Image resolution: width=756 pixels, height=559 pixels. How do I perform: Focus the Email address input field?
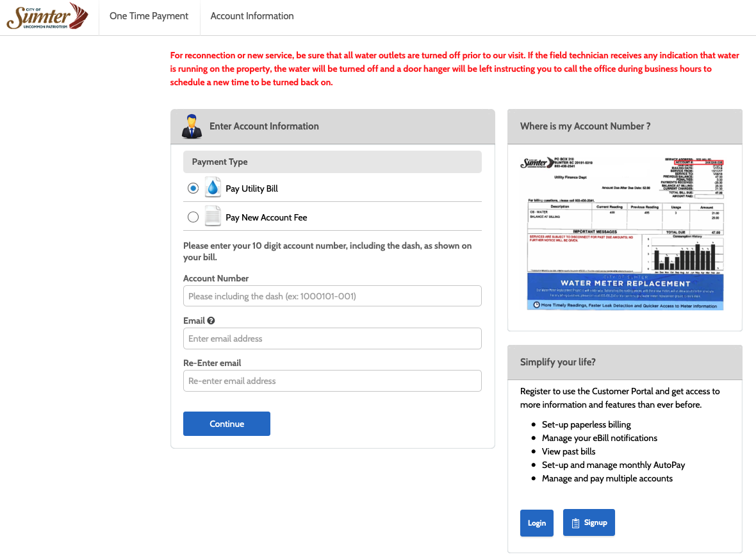pos(333,338)
